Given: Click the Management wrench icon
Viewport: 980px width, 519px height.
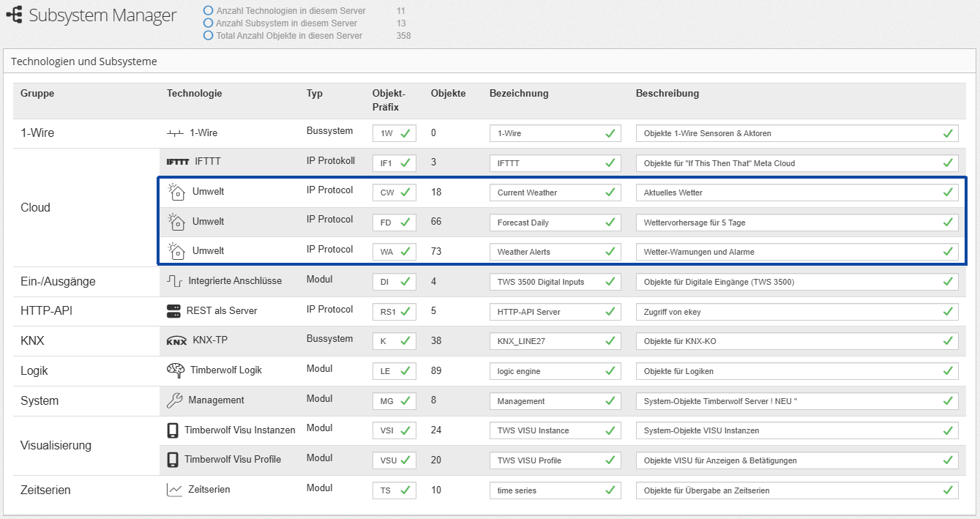Looking at the screenshot, I should tap(175, 400).
